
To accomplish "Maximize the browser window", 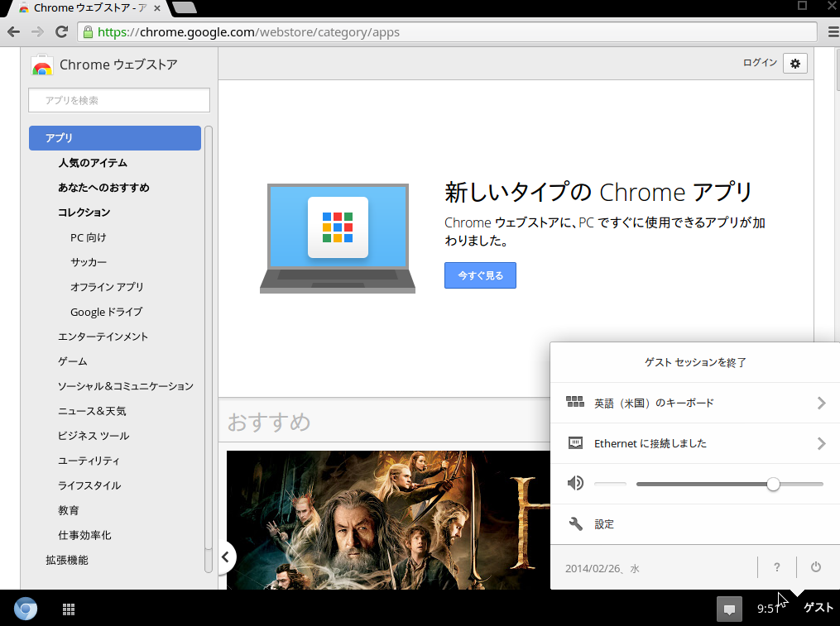I will 802,6.
